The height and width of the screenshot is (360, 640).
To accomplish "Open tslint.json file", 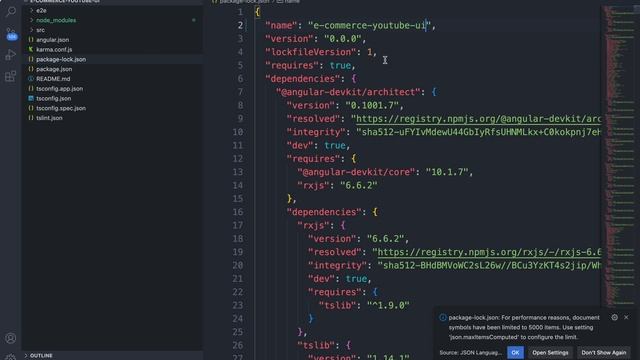I will tap(49, 118).
